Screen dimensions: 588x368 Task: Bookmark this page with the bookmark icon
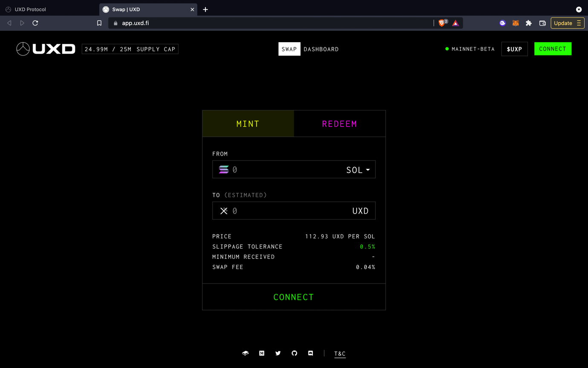[x=99, y=23]
